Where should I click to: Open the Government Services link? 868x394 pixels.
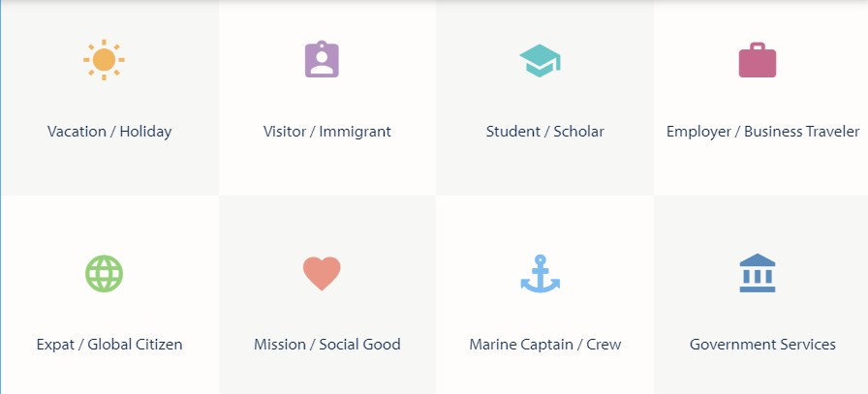(x=762, y=345)
